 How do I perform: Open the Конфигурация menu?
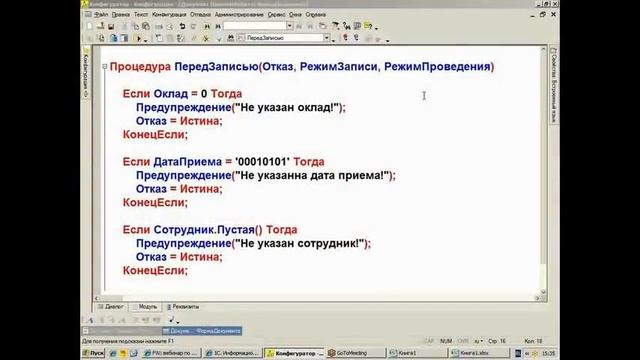tap(169, 14)
